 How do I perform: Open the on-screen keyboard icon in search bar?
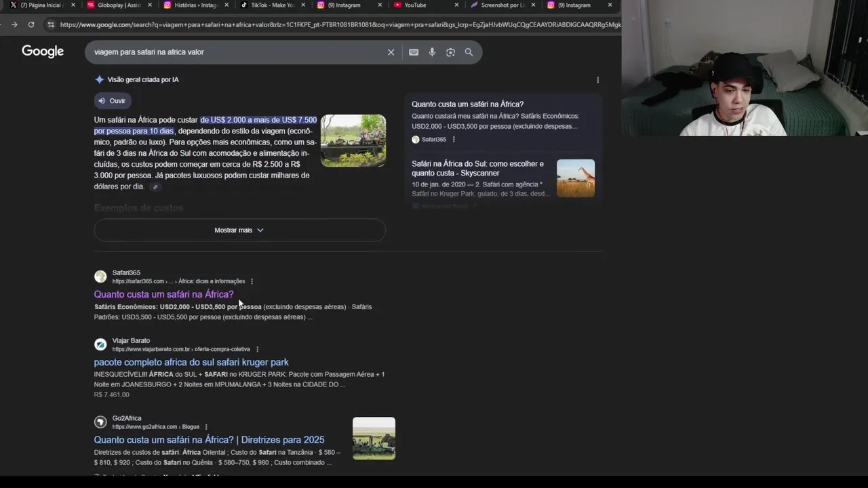(x=414, y=52)
